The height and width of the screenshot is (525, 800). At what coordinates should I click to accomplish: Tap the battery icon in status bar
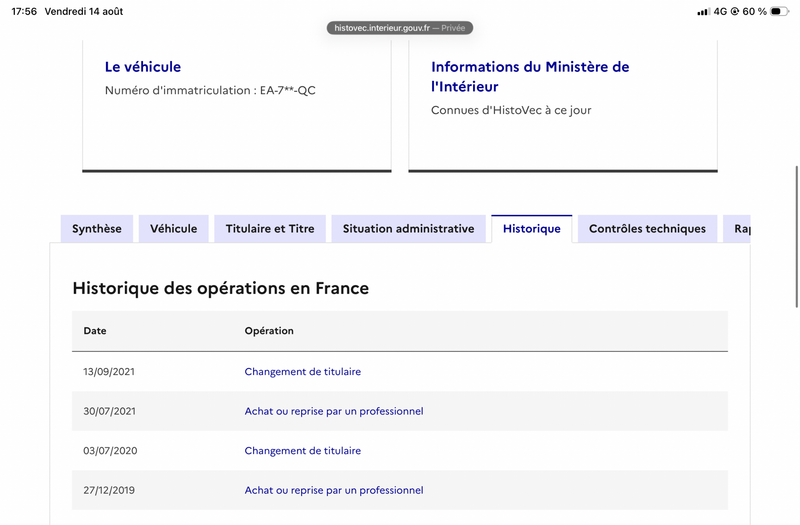780,11
